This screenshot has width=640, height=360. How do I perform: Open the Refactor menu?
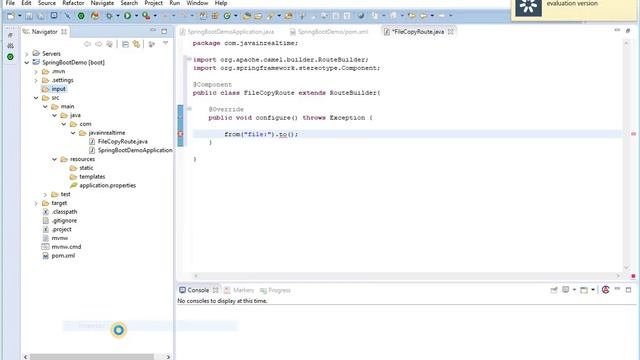(73, 3)
